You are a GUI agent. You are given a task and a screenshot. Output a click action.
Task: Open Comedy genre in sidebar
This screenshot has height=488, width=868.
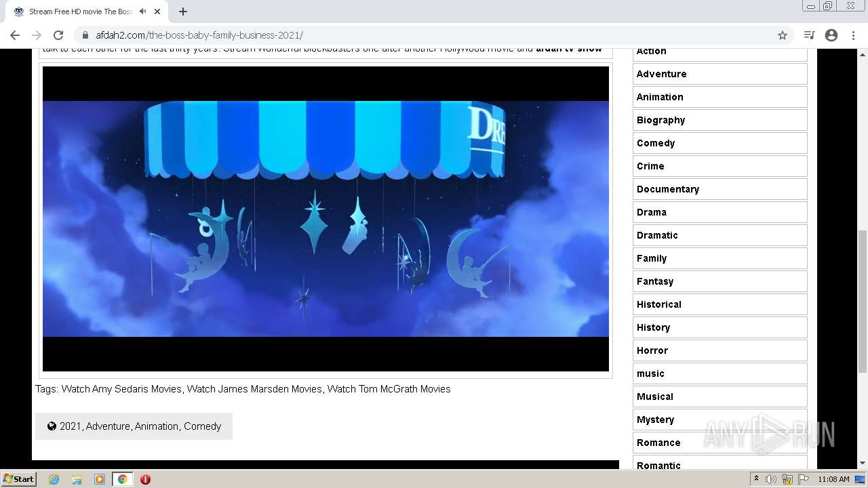[719, 143]
